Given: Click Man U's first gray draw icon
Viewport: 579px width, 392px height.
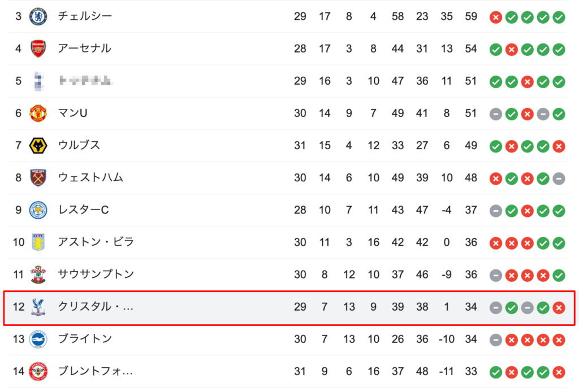Looking at the screenshot, I should click(x=495, y=114).
